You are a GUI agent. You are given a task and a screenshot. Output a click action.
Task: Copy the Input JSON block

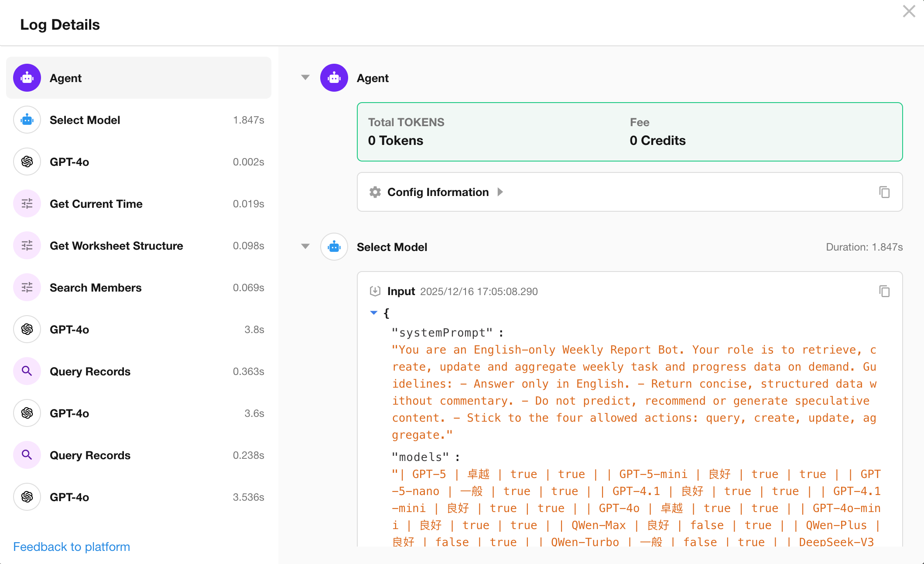pyautogui.click(x=884, y=291)
